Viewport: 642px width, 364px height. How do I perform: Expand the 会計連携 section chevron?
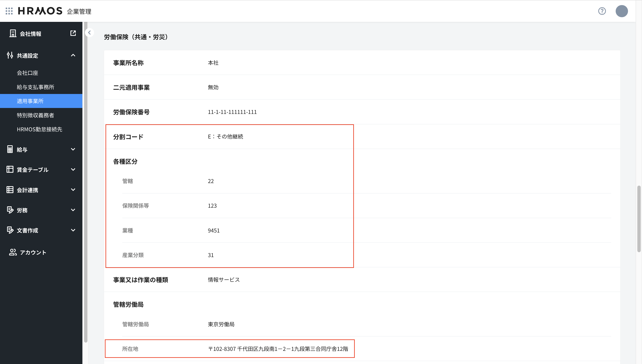(73, 190)
